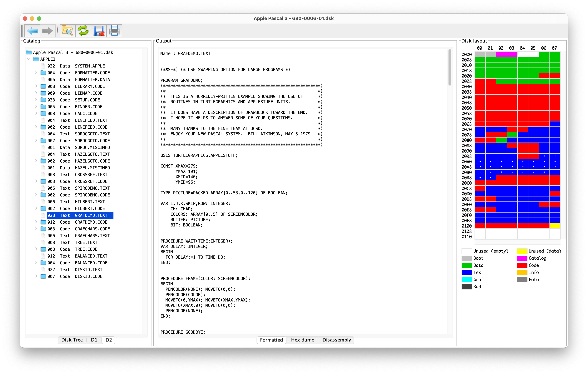Click the TREE.TEXT file icon
Viewport: 588px width, 374px height.
point(43,243)
